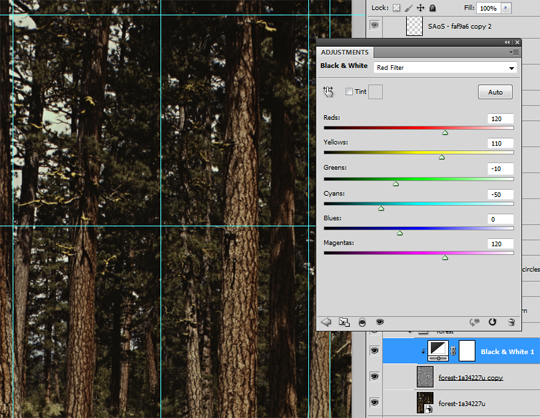The image size is (540, 418).
Task: Clip adjustment to layer icon
Action: pyautogui.click(x=362, y=323)
